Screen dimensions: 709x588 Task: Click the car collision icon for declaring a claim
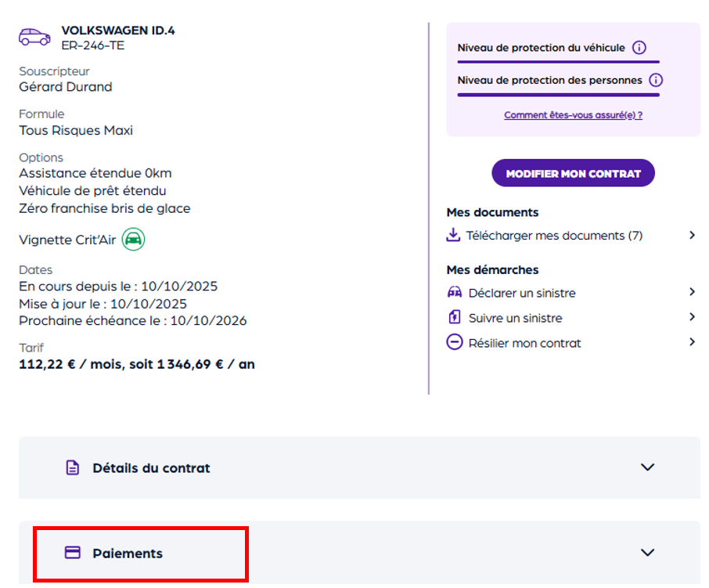pos(454,293)
